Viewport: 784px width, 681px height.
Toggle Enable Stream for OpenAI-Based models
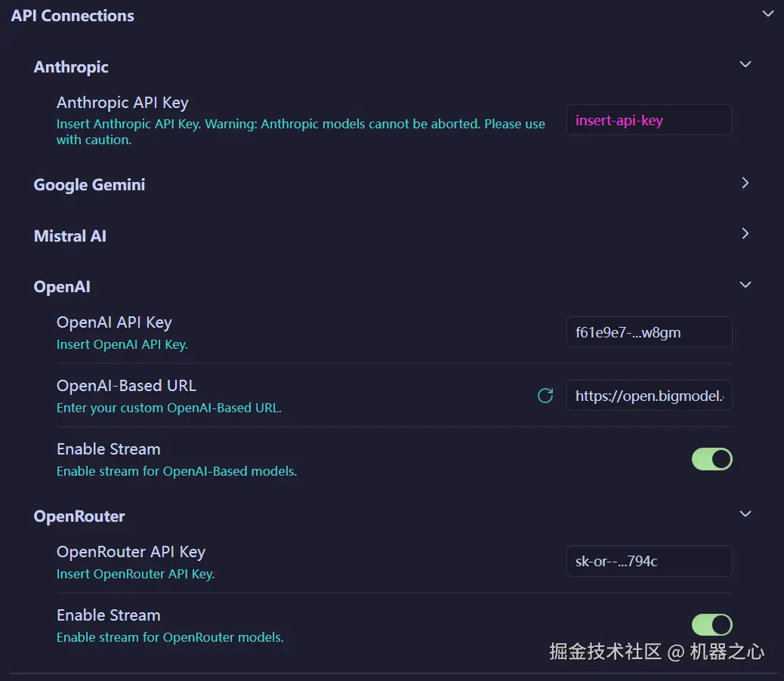tap(712, 459)
